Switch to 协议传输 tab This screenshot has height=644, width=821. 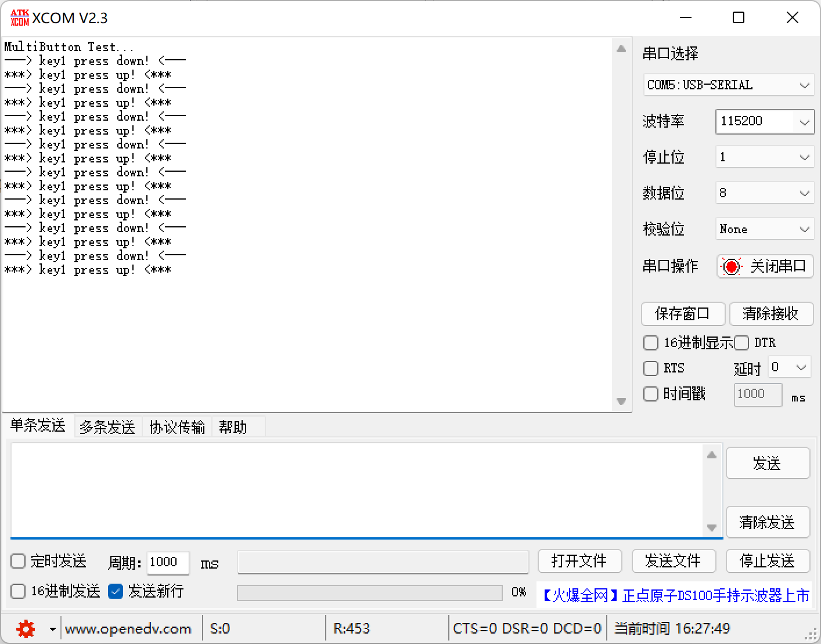[x=177, y=427]
